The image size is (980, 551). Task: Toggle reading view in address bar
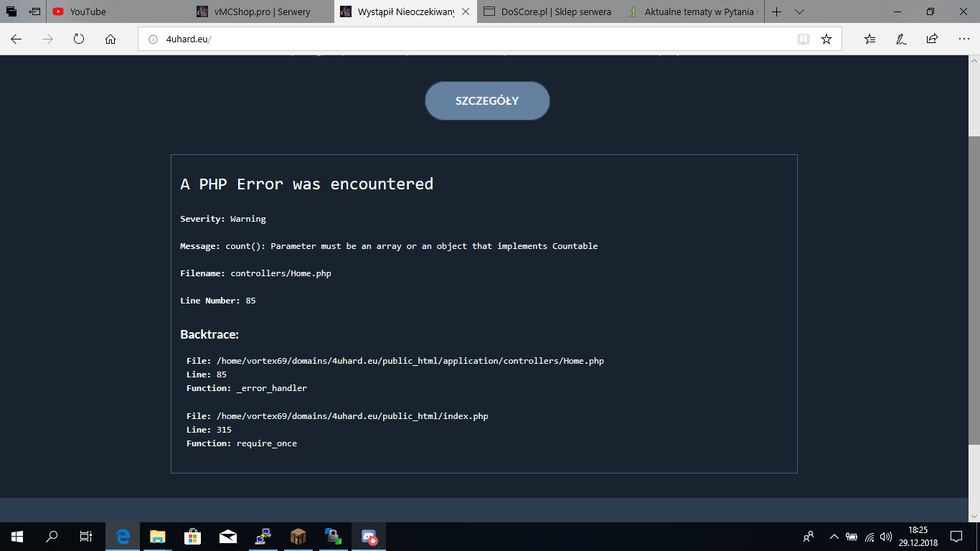pos(804,39)
